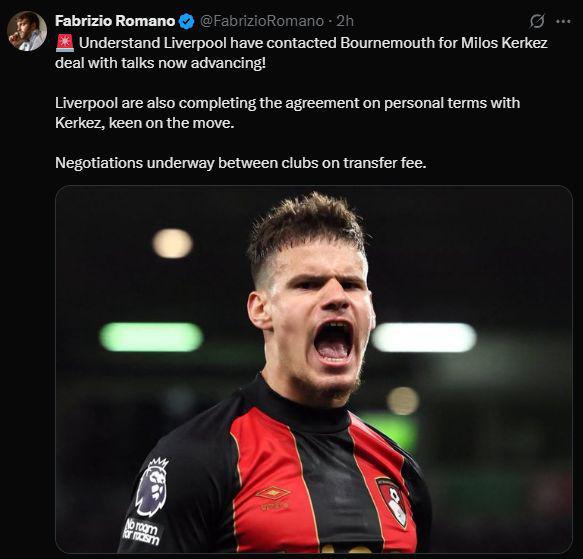Open the @FabrizioRomano handle link
583x559 pixels.
point(262,21)
